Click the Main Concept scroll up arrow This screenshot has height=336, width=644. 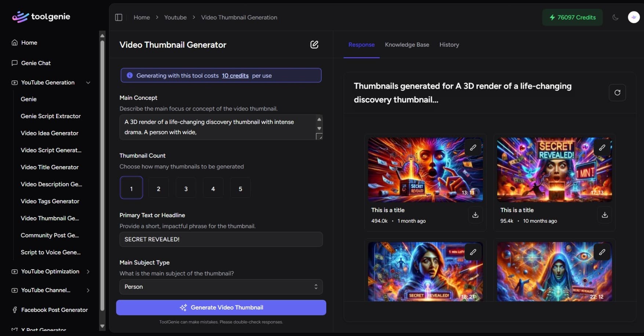(319, 119)
